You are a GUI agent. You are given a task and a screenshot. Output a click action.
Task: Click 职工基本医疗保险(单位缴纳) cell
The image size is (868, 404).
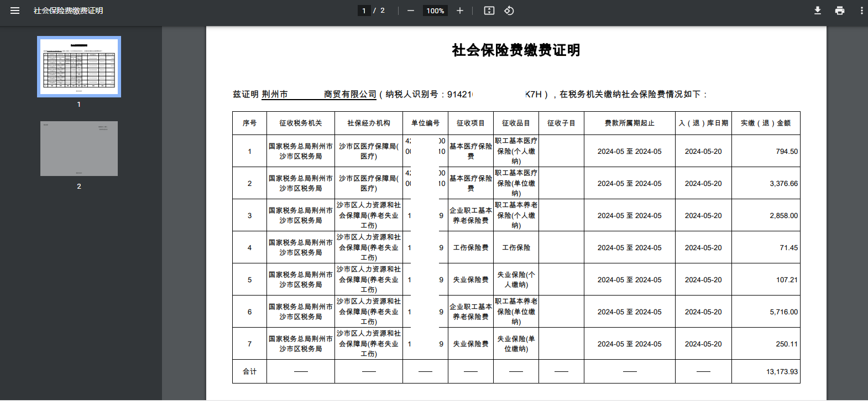[x=516, y=183]
